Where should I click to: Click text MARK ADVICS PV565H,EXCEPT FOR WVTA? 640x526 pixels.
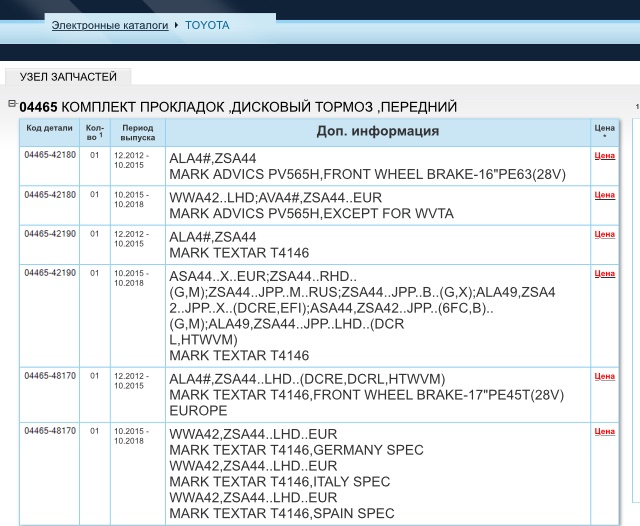click(x=311, y=214)
